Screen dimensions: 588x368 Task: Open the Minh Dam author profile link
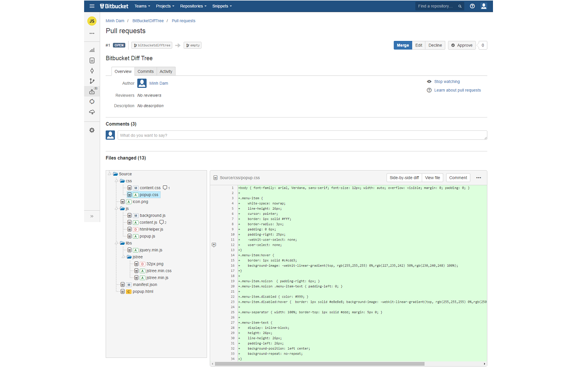tap(158, 83)
